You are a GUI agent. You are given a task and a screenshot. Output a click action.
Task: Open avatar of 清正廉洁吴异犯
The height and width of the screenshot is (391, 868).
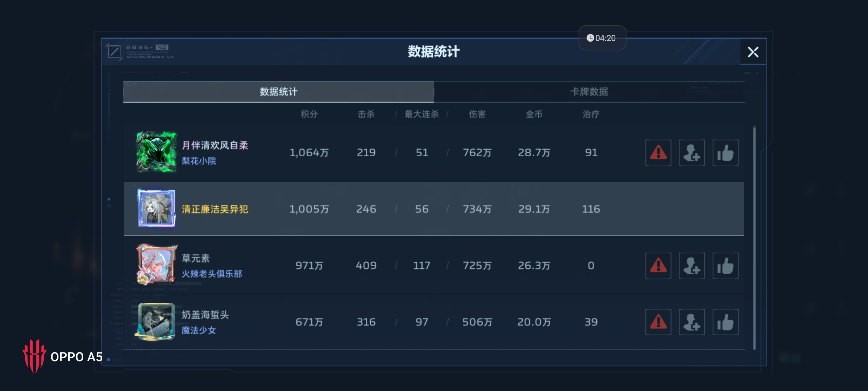pos(156,208)
